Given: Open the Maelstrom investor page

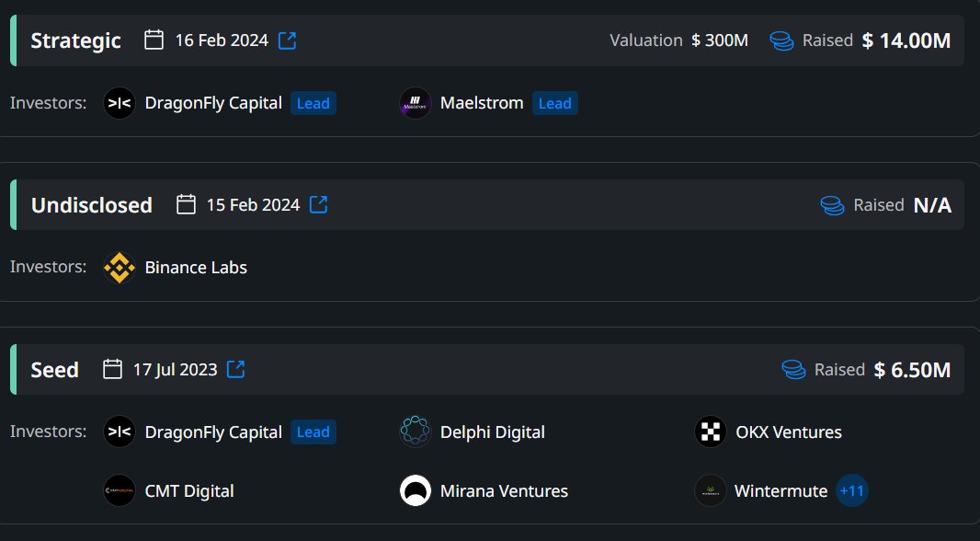Looking at the screenshot, I should click(x=482, y=103).
